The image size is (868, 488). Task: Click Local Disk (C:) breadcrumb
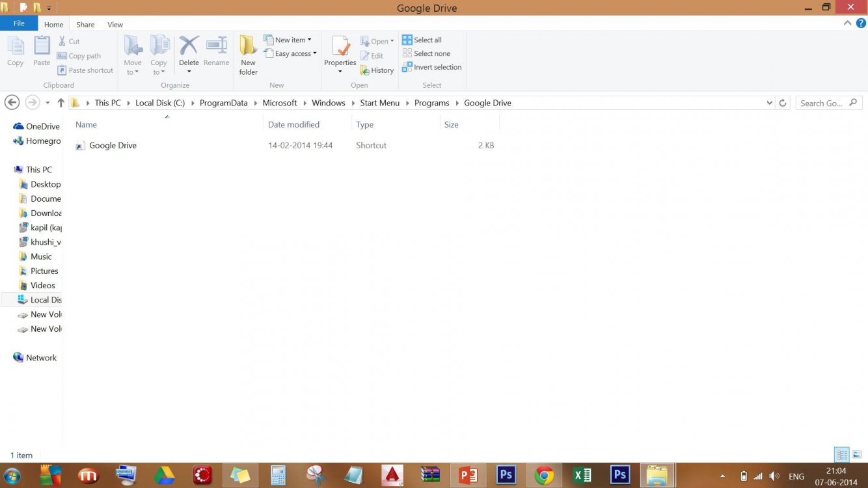(x=160, y=103)
